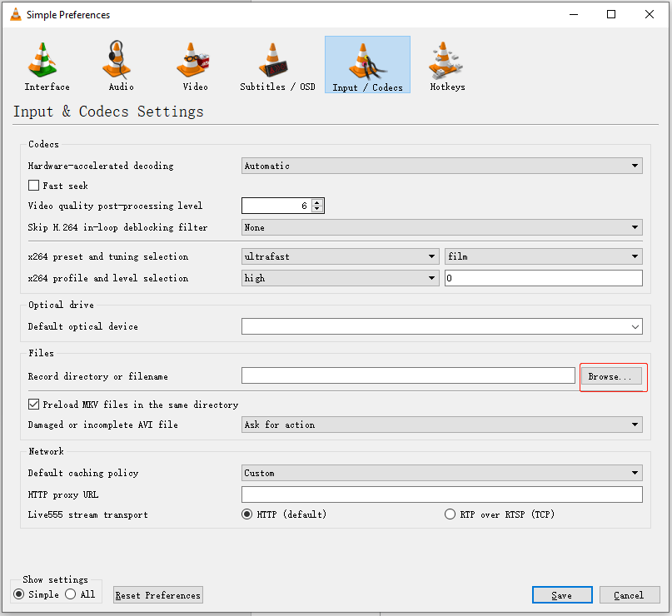Click the Hardware-accelerated decoding label

pos(101,166)
